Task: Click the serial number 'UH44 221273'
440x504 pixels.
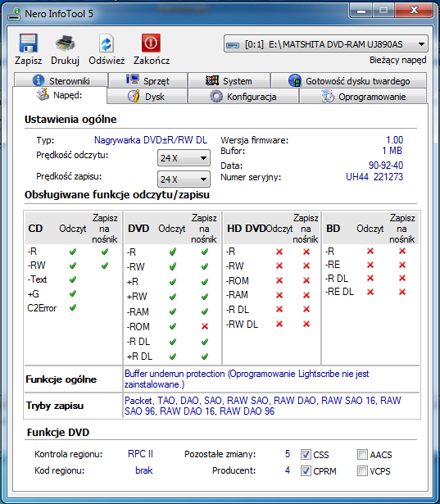Action: (374, 177)
